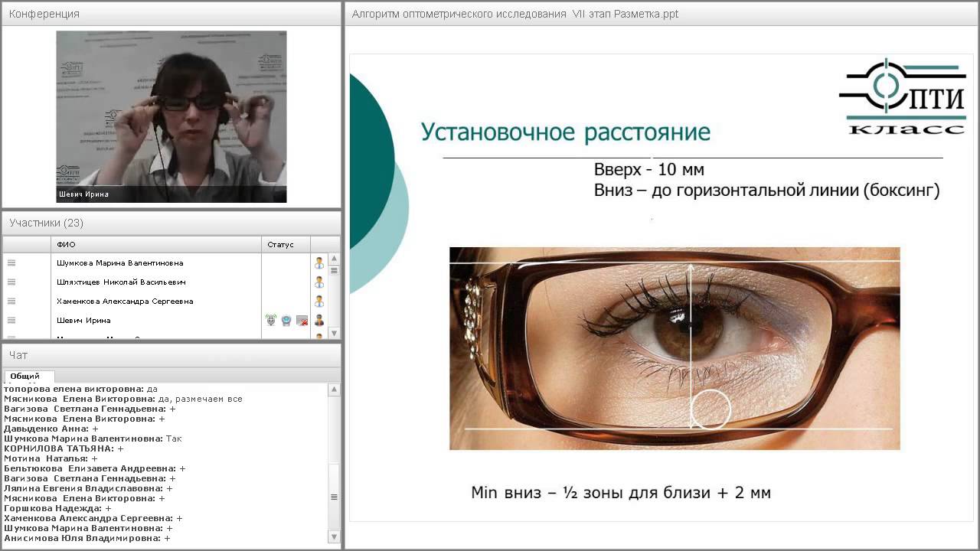Select participant Шумкова Марина Валентиновна in list

(119, 262)
